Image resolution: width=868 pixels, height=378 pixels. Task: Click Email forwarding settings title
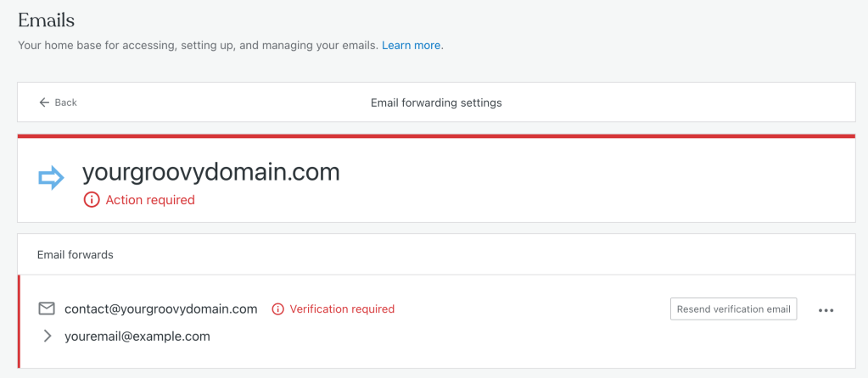click(x=436, y=103)
